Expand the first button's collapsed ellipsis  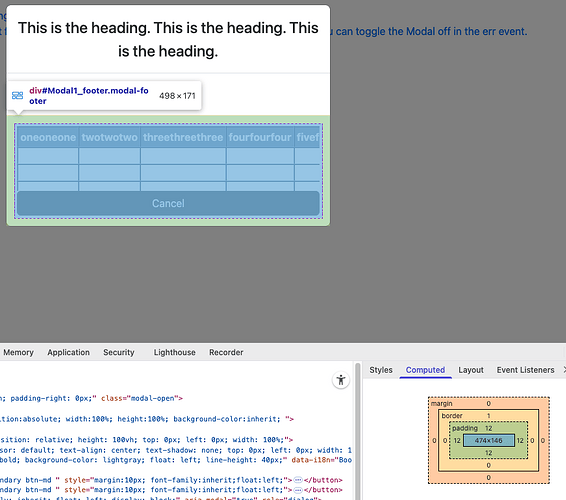(x=298, y=480)
